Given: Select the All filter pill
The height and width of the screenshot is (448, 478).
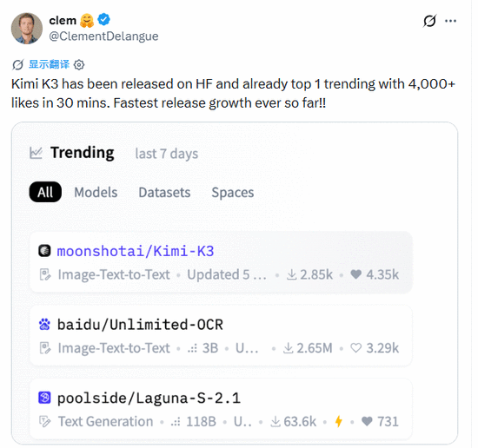Looking at the screenshot, I should pos(45,192).
